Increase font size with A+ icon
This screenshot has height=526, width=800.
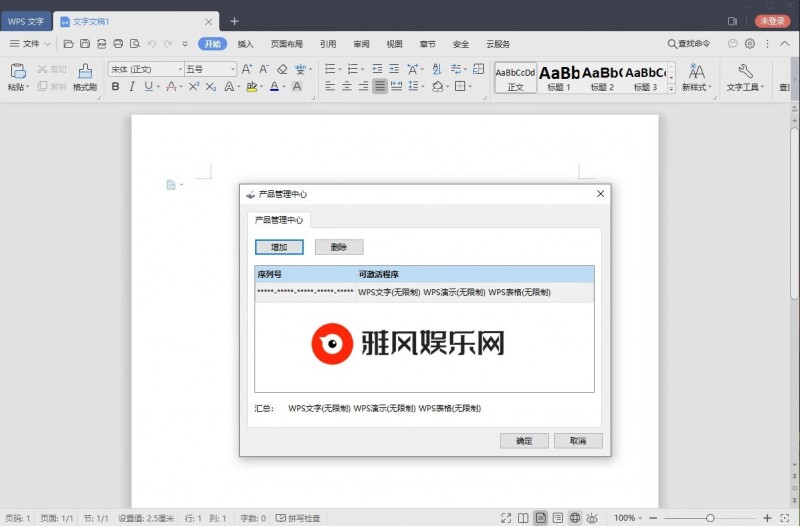click(x=247, y=69)
